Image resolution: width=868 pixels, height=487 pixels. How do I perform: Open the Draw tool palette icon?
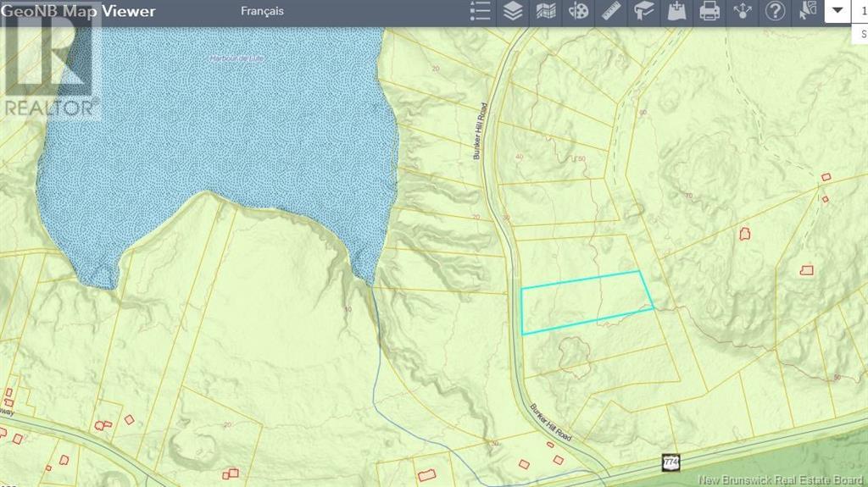pos(578,11)
